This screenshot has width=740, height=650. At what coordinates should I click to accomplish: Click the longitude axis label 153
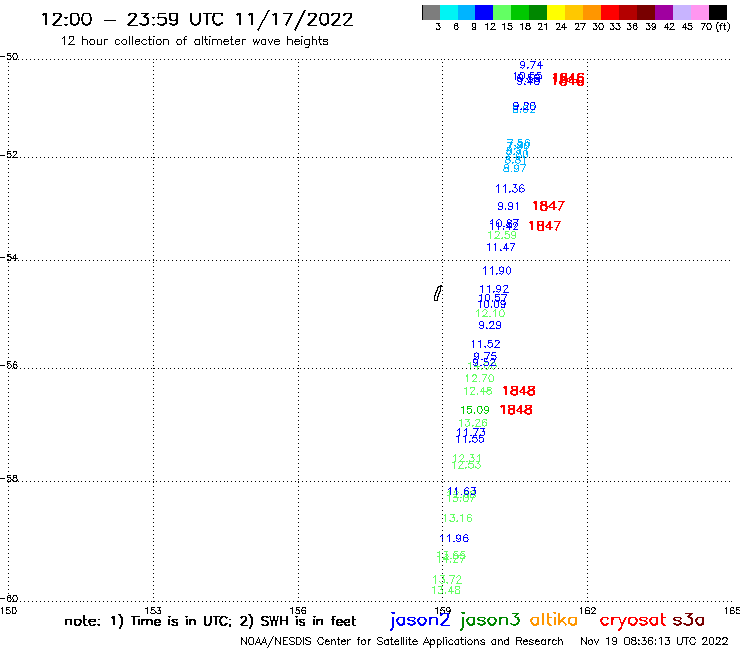[153, 610]
